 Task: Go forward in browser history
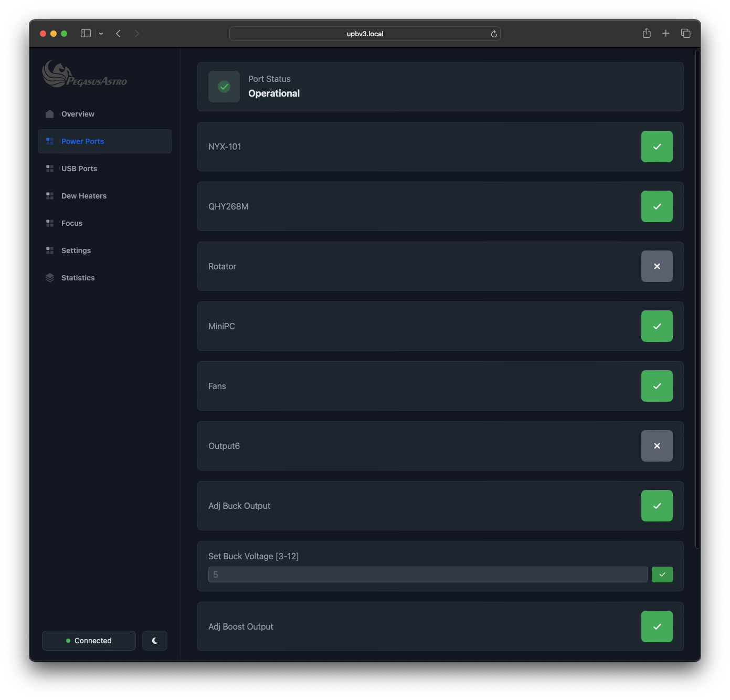click(x=137, y=34)
